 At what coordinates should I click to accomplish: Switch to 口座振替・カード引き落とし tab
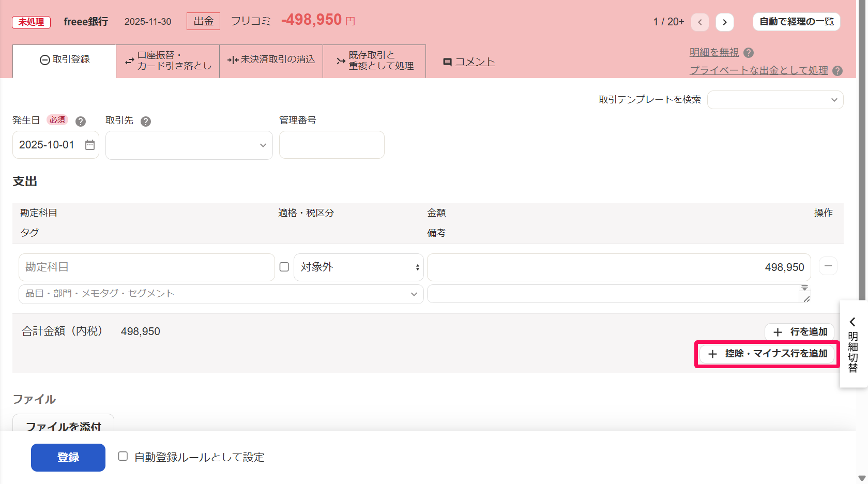(168, 61)
